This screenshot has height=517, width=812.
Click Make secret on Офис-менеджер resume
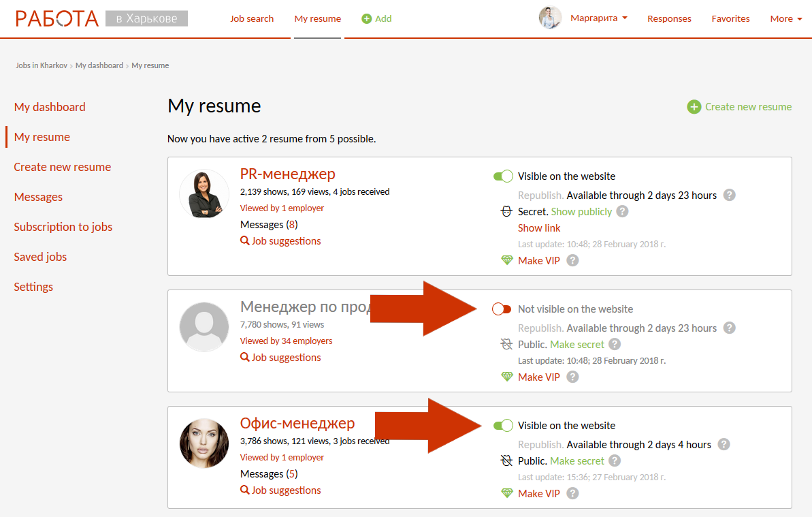576,461
